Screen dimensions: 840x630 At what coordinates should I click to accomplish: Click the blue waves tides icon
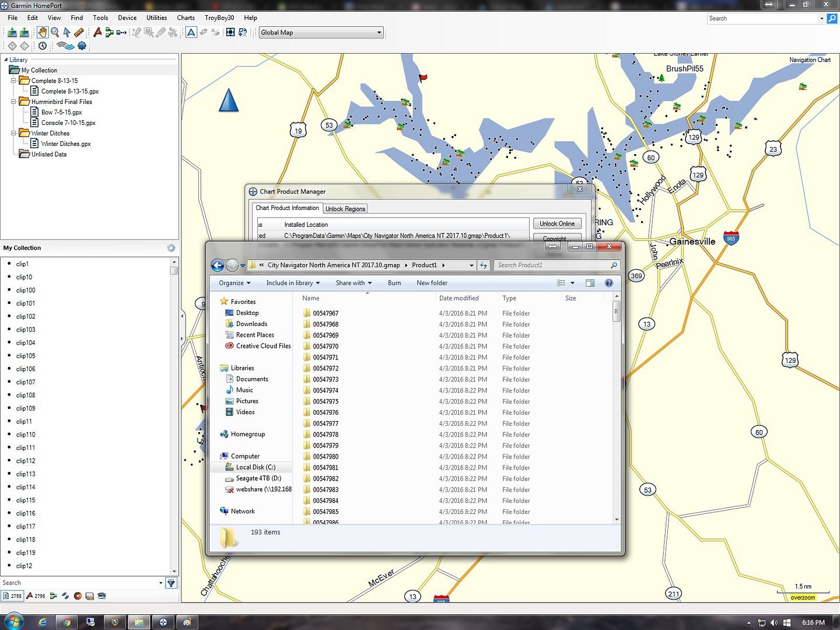pos(66,45)
